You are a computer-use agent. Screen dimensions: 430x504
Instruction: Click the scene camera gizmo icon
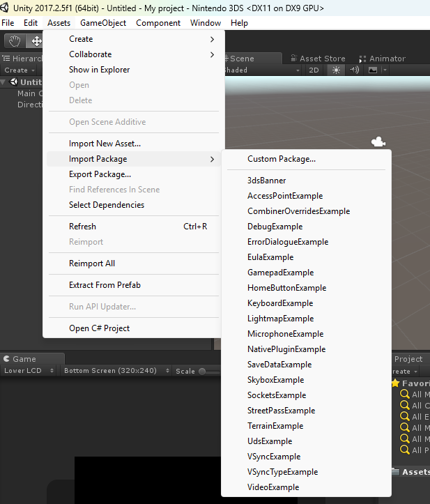coord(378,142)
